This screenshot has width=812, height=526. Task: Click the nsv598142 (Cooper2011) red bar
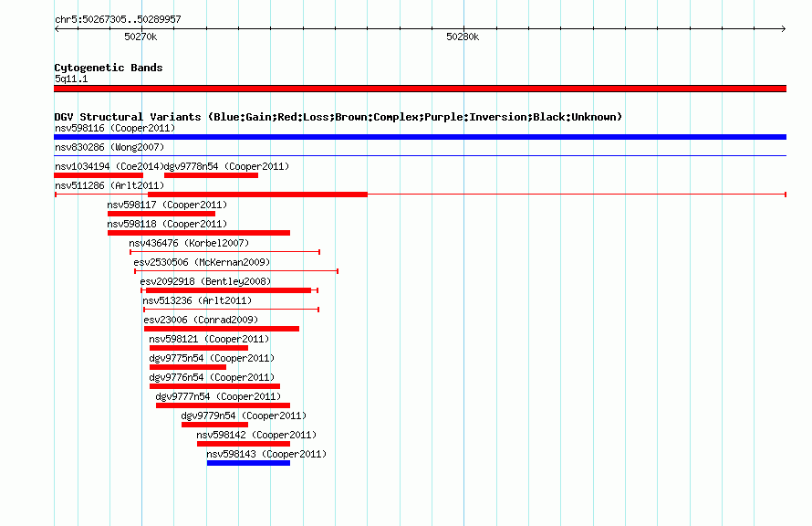tap(244, 444)
